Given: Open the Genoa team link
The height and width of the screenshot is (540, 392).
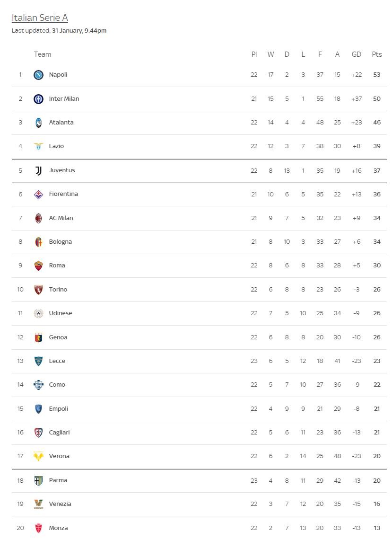Looking at the screenshot, I should click(x=58, y=337).
